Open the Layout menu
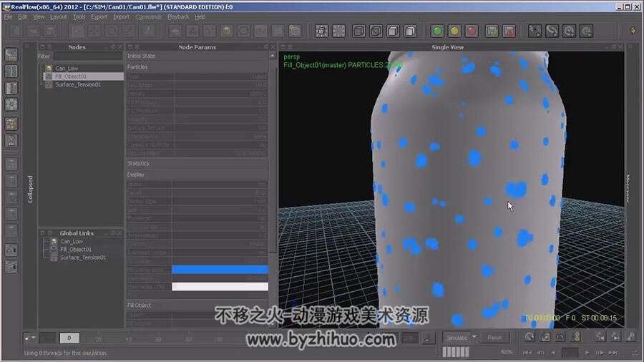This screenshot has width=644, height=362. (x=59, y=17)
